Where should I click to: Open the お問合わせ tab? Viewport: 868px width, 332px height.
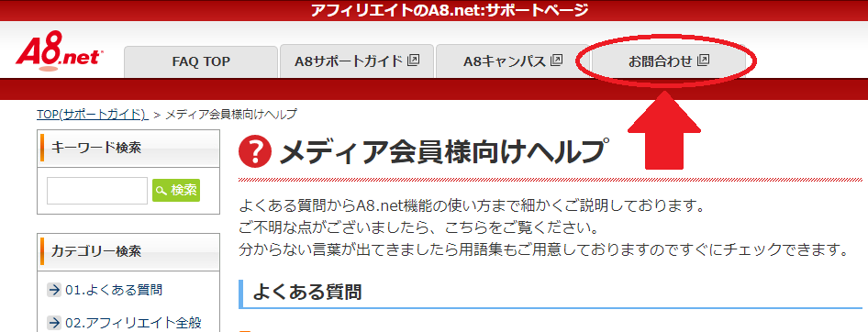tap(668, 61)
